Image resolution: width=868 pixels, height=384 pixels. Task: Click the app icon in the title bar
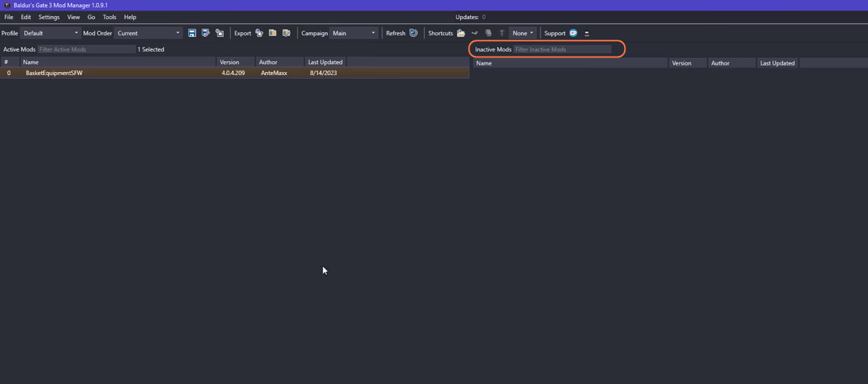coord(7,5)
